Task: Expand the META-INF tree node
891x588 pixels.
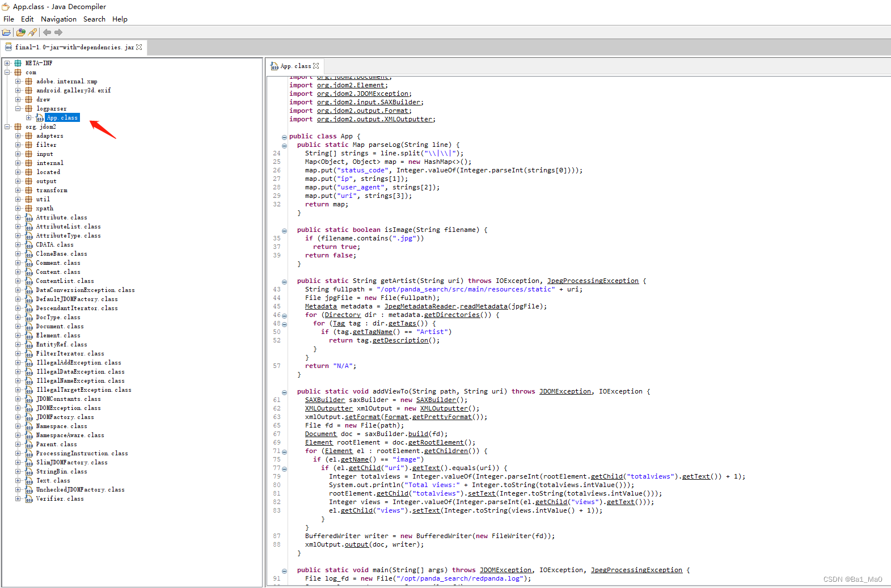Action: pos(7,63)
